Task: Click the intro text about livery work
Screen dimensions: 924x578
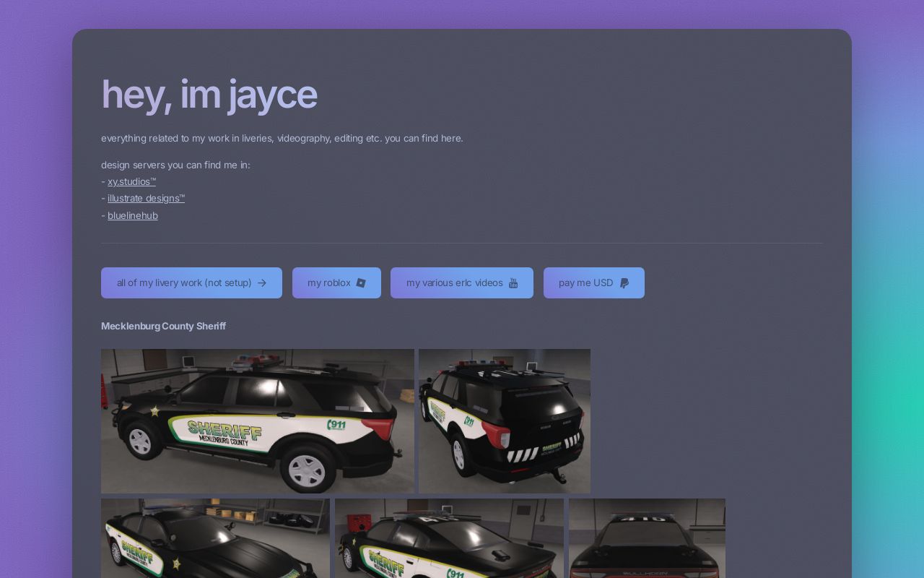Action: tap(282, 138)
